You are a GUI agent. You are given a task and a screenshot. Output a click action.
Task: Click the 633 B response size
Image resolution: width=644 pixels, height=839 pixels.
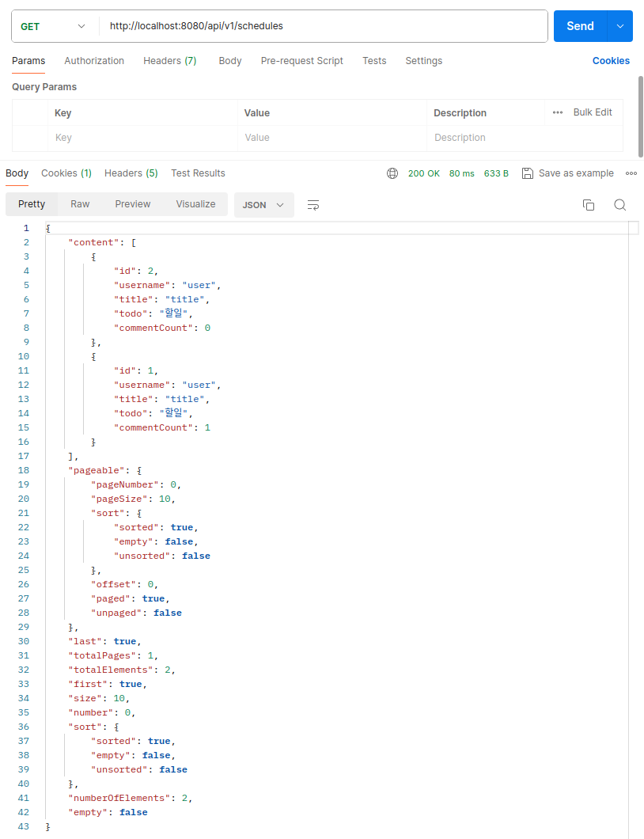pos(496,173)
